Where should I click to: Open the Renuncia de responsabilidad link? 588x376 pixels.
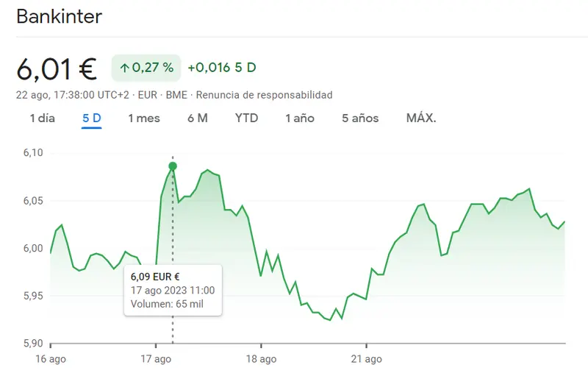264,95
